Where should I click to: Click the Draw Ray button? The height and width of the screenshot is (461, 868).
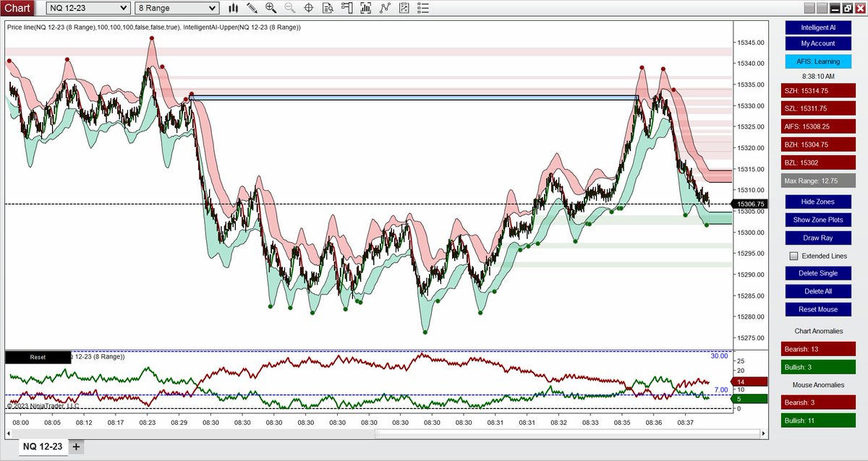point(818,238)
